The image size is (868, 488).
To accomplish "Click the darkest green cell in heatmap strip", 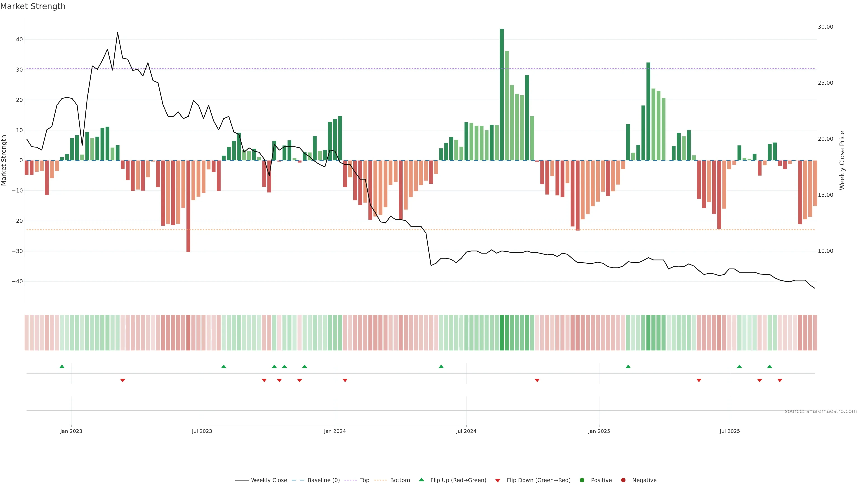I will pyautogui.click(x=502, y=333).
